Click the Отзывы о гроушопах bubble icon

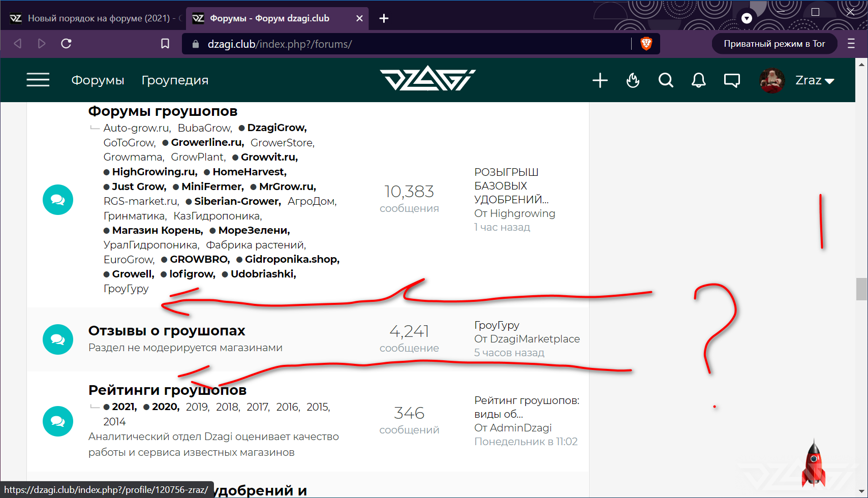click(x=58, y=339)
